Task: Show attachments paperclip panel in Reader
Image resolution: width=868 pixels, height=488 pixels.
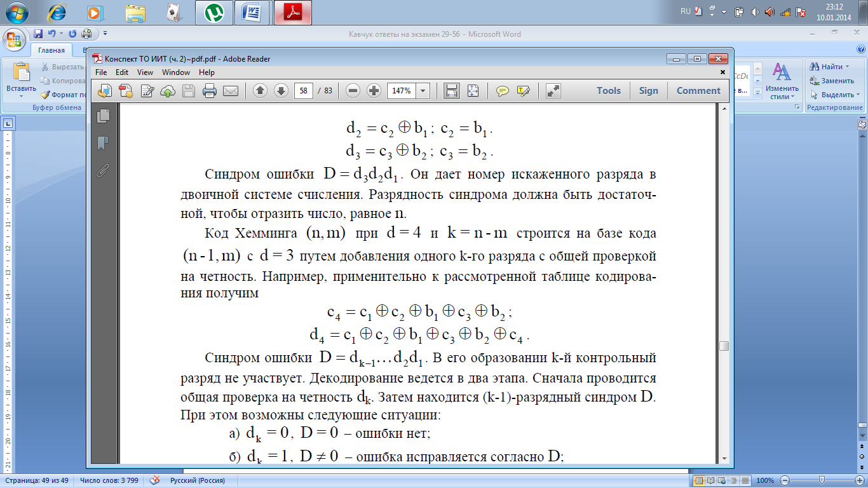Action: (x=104, y=170)
